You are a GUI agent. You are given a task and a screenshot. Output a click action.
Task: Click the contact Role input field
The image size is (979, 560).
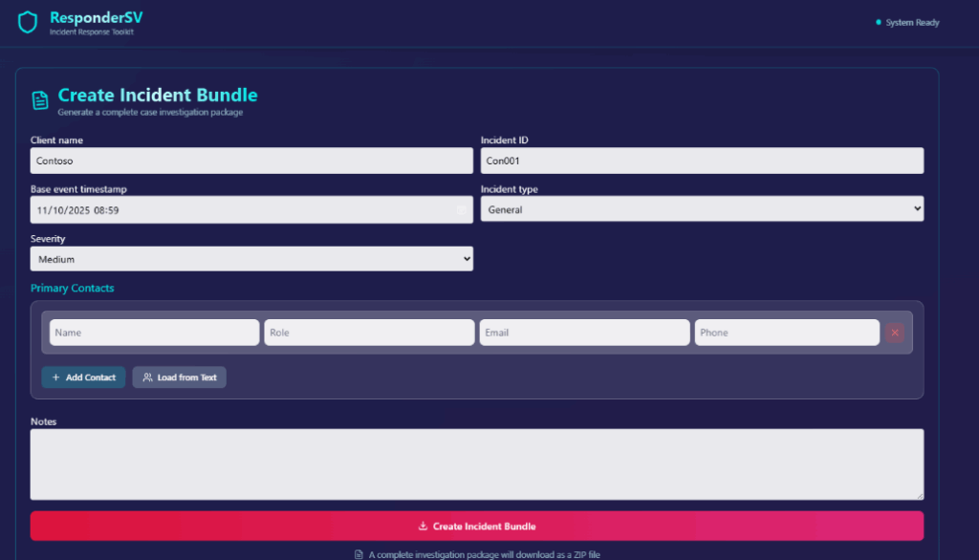click(369, 333)
